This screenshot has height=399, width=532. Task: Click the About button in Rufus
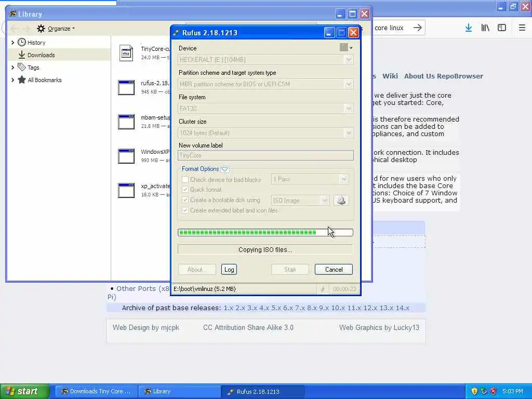(x=197, y=270)
